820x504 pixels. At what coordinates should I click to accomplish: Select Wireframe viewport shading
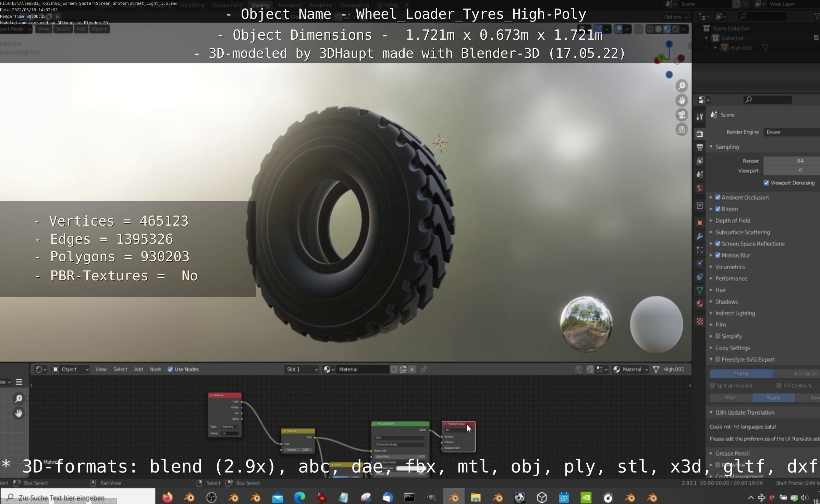click(650, 29)
